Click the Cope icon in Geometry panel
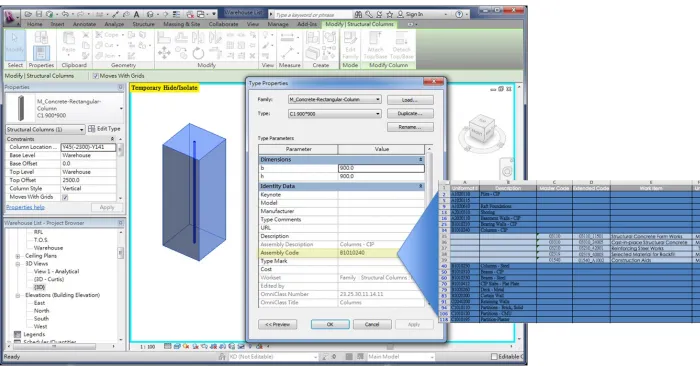 pos(99,35)
